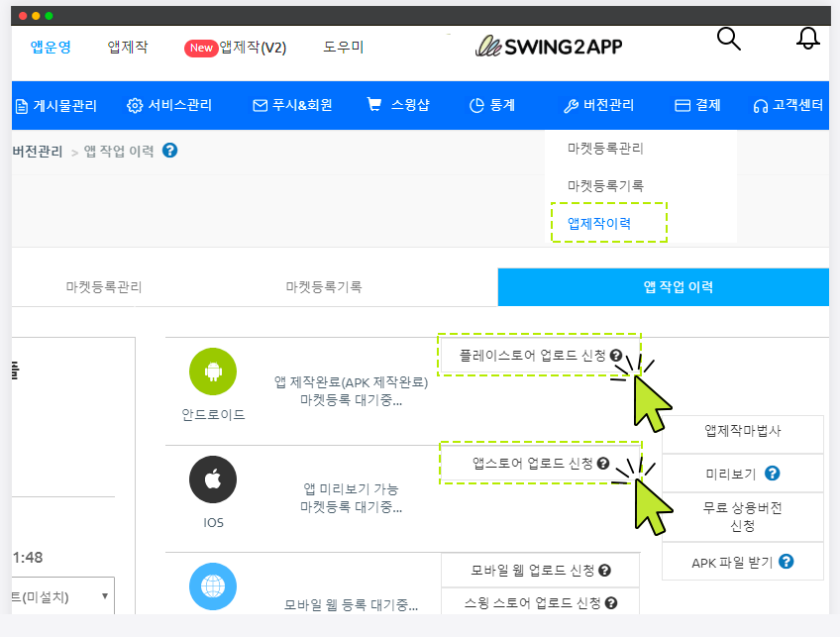Expand the dropdown showing (미설치)
This screenshot has height=637, width=840.
tap(59, 596)
